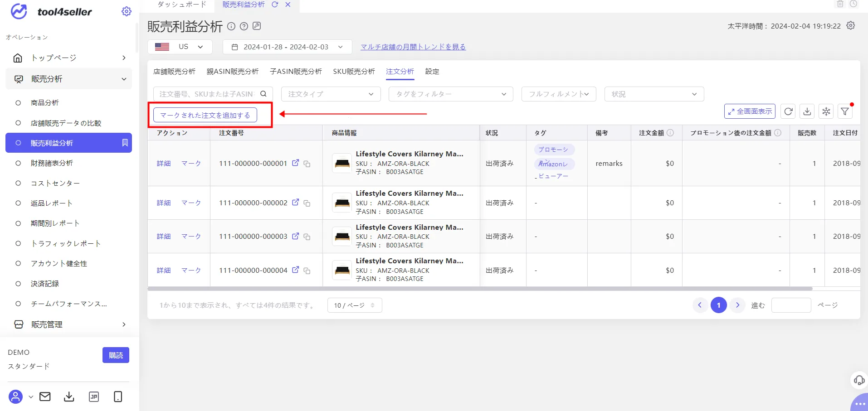Screen dimensions: 868x411
Task: Open column settings icon in table toolbar
Action: click(826, 111)
